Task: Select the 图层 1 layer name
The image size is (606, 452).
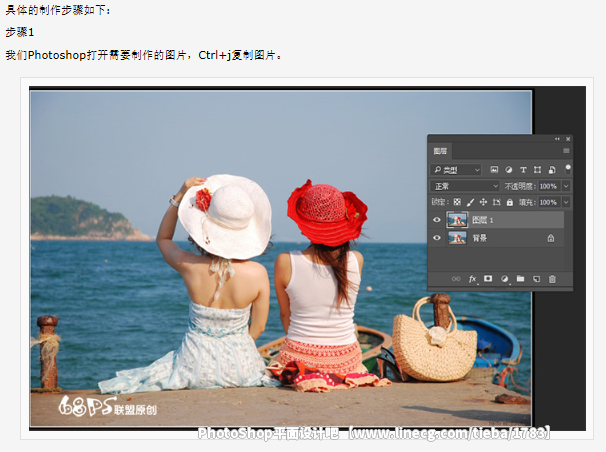Action: 483,220
